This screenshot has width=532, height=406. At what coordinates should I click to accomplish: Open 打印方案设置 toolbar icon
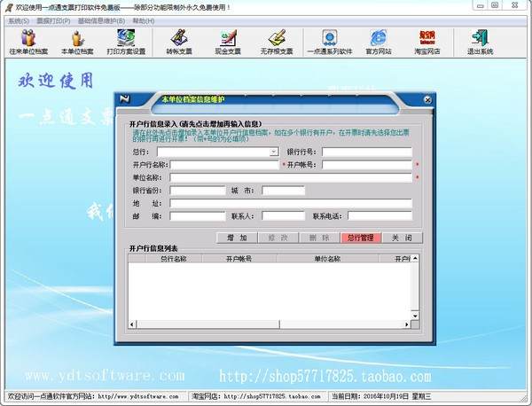coord(126,43)
